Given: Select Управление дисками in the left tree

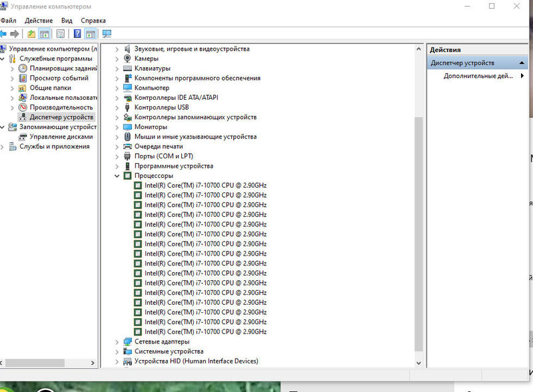Looking at the screenshot, I should pyautogui.click(x=61, y=136).
